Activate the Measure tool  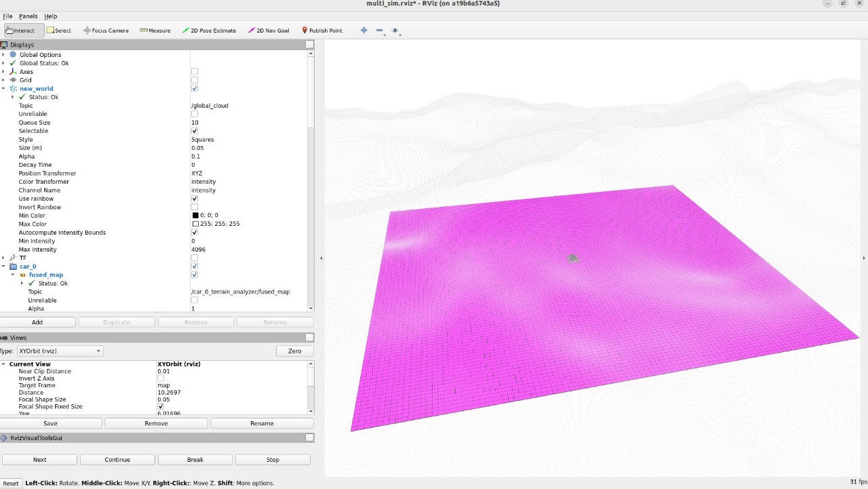coord(155,31)
